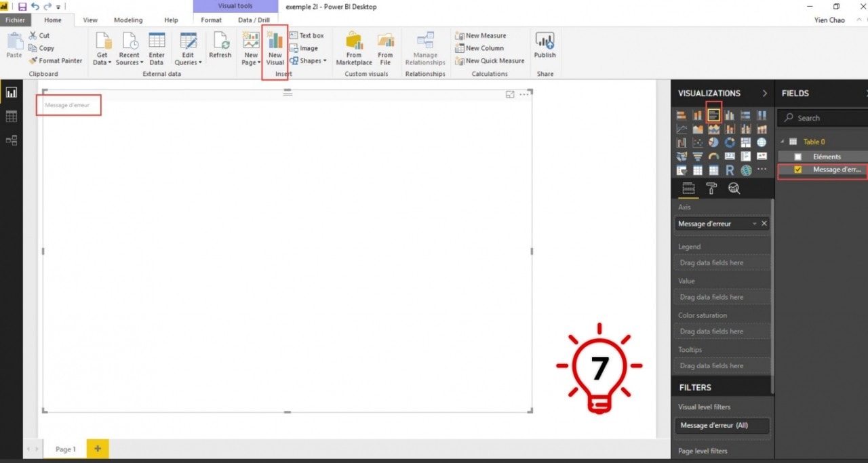Check the Eléments field checkbox
Image resolution: width=868 pixels, height=463 pixels.
tap(797, 157)
